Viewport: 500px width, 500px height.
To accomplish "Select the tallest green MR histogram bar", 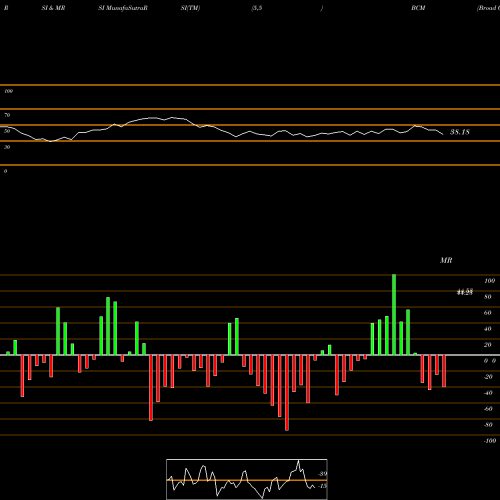I will tap(394, 315).
